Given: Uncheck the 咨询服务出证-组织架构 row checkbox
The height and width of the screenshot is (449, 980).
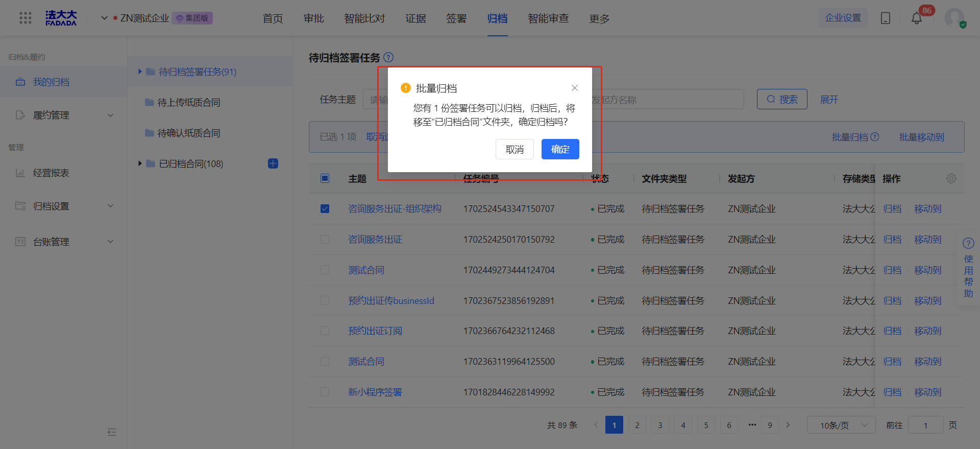Looking at the screenshot, I should point(325,209).
